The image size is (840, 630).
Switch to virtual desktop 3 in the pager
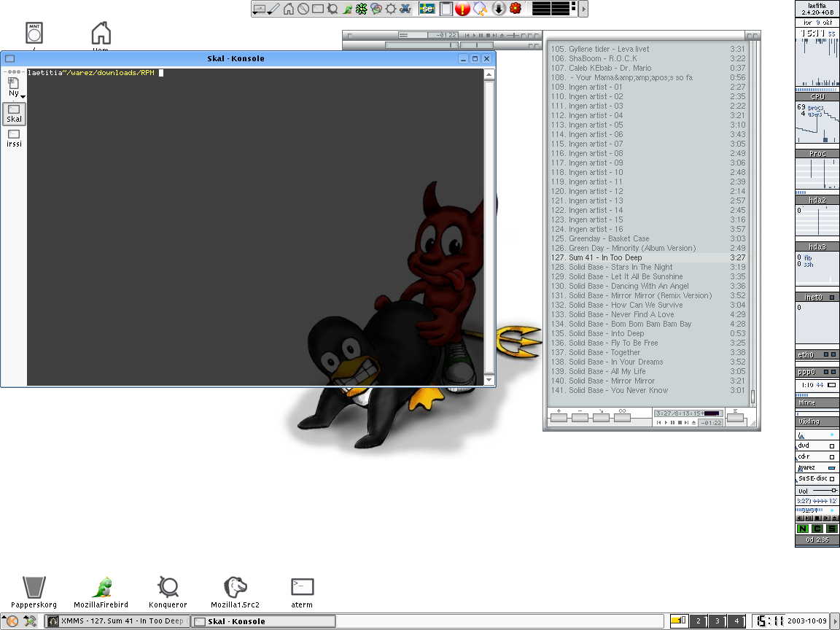[717, 621]
